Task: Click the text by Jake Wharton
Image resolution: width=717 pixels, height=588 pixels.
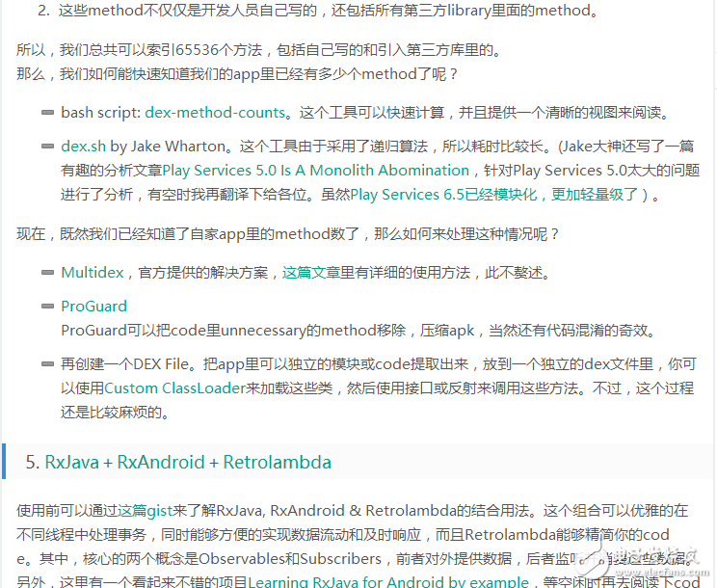Action: coord(168,147)
